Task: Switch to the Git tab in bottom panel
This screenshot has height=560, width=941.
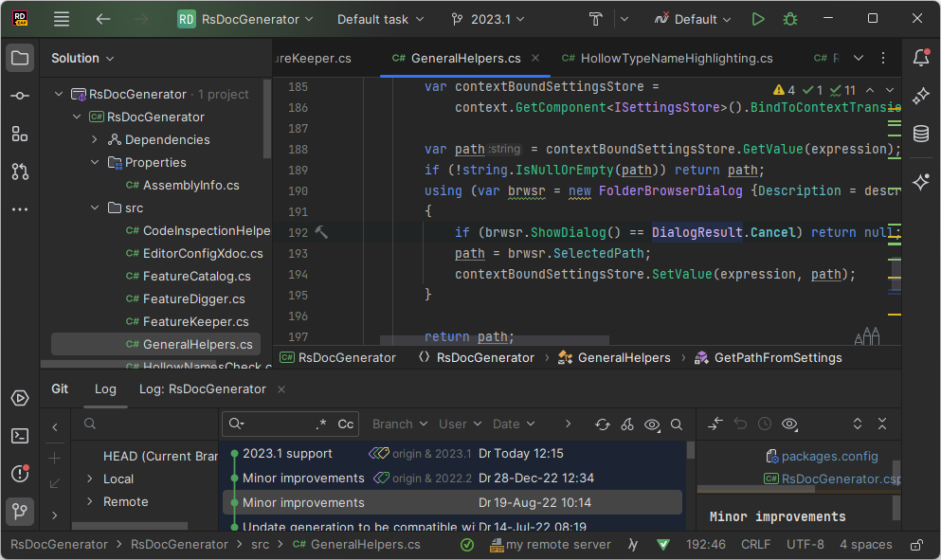Action: coord(60,388)
